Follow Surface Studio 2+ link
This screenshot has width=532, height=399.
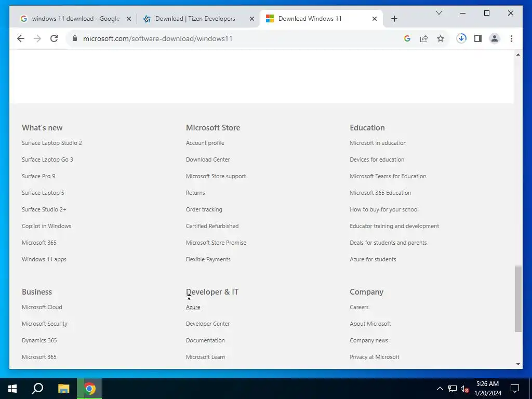(44, 209)
